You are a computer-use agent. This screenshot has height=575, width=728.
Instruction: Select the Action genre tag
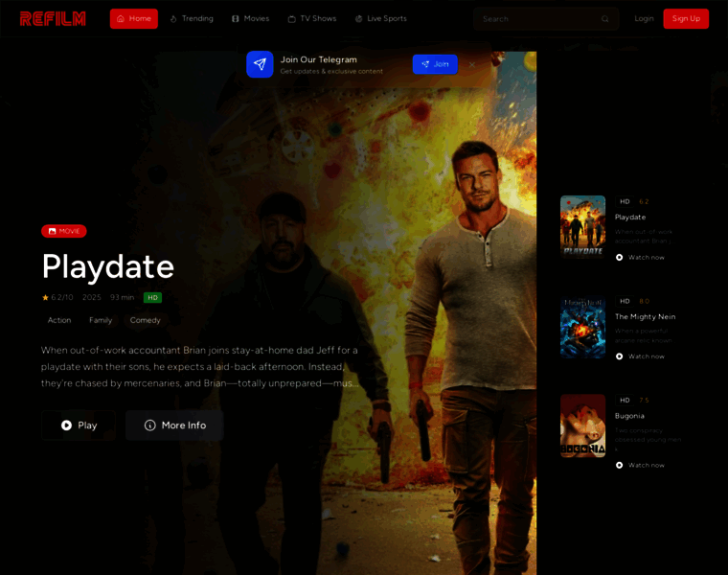pyautogui.click(x=59, y=320)
